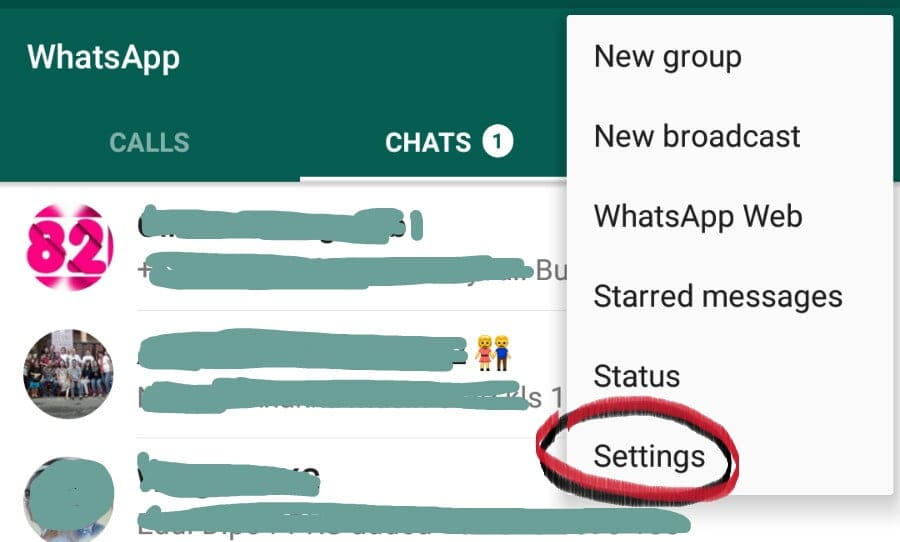
Task: Open the third chat's profile picture
Action: (69, 500)
